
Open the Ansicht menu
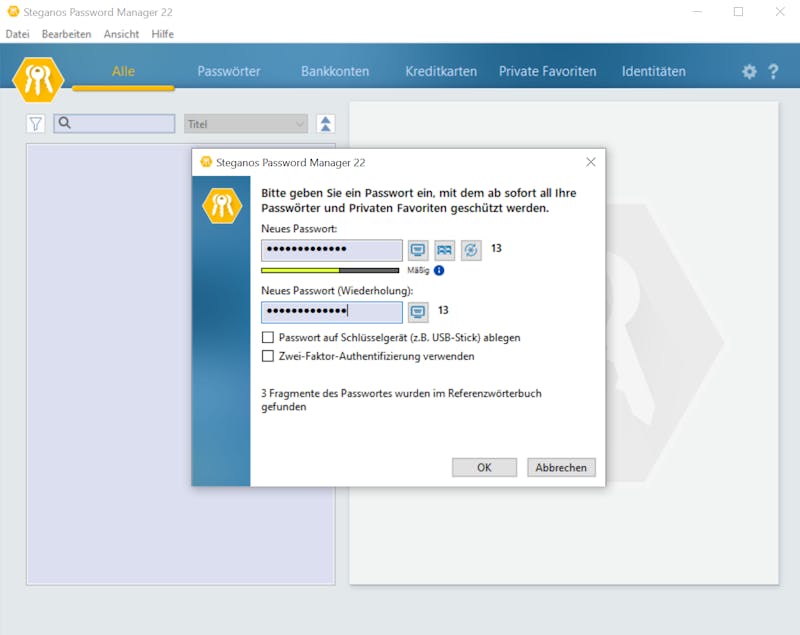(x=121, y=34)
